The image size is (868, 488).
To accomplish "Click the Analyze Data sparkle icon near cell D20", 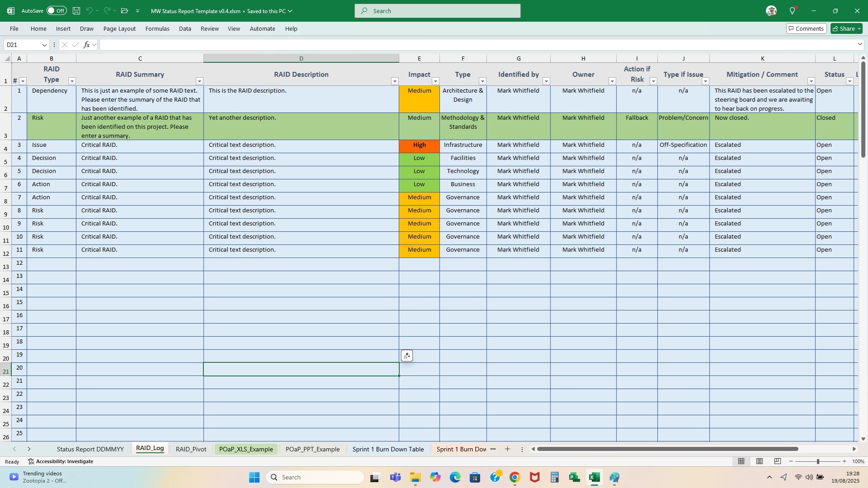I will pos(406,356).
